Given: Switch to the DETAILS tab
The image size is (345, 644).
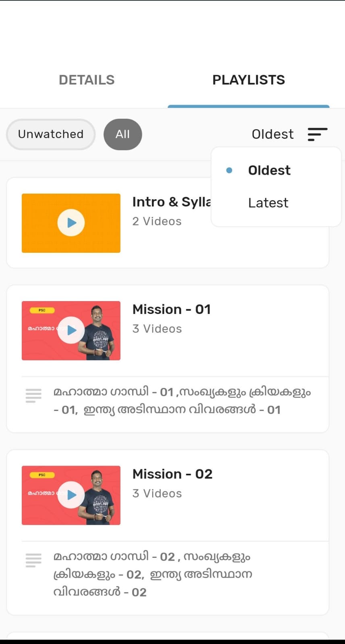Looking at the screenshot, I should (x=87, y=80).
